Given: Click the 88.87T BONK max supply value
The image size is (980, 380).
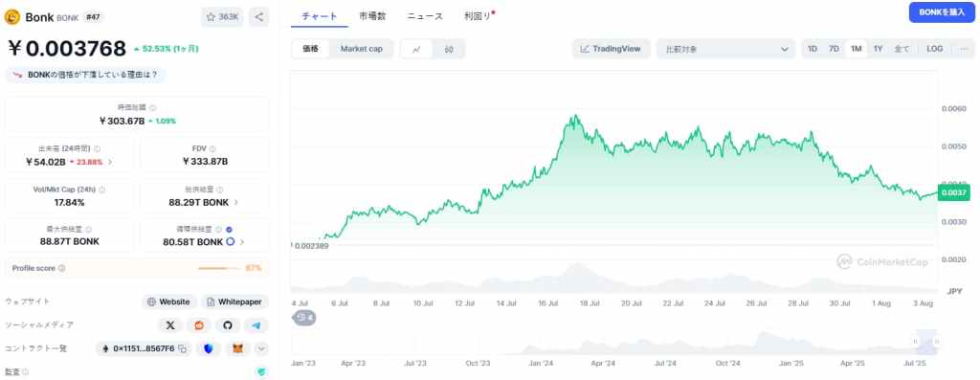Looking at the screenshot, I should pyautogui.click(x=69, y=241).
